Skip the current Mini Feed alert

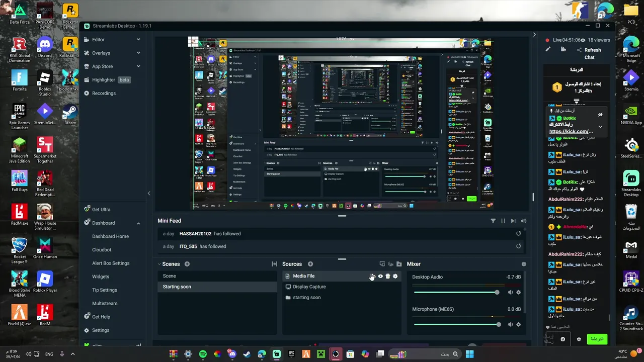(513, 221)
